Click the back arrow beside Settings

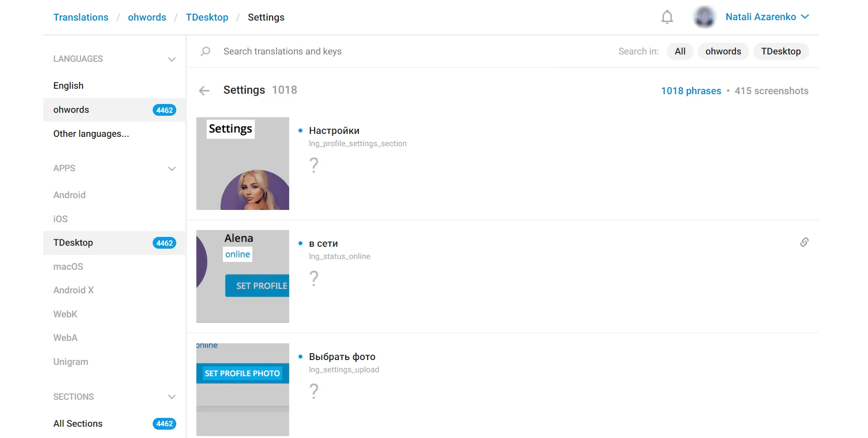point(204,91)
